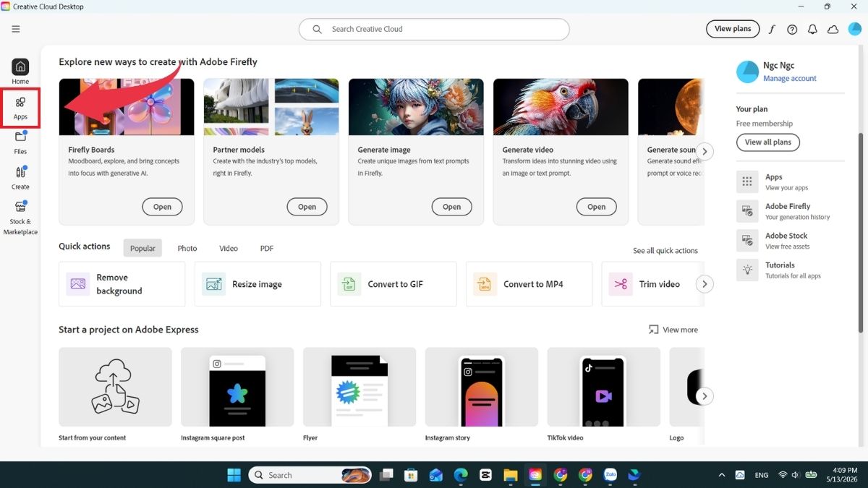Click the Ngc Ngc profile avatar
The width and height of the screenshot is (868, 488).
point(747,72)
